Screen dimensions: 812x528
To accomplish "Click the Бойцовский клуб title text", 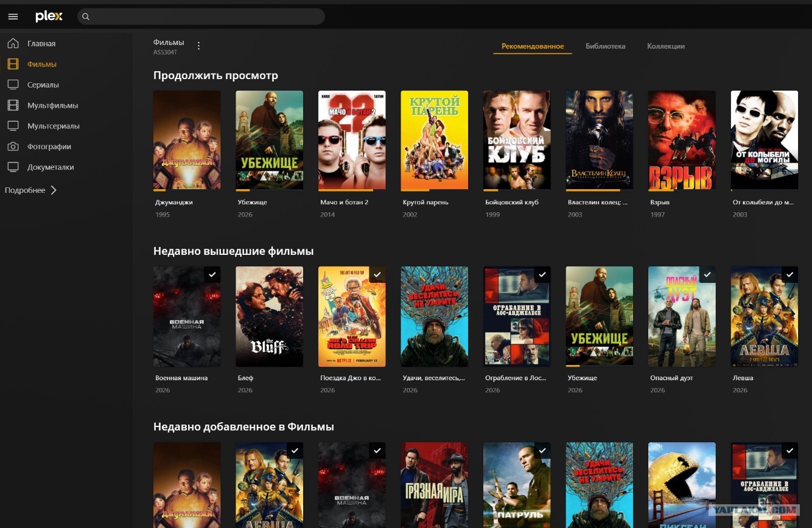I will (x=512, y=202).
